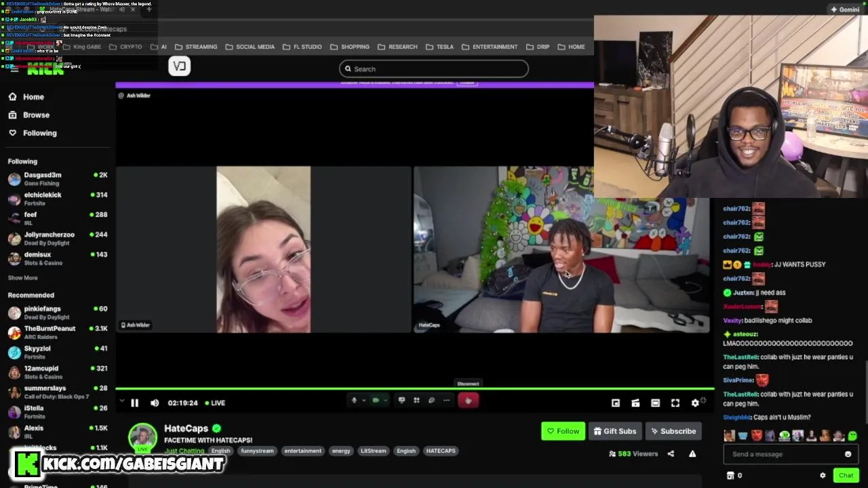Screen dimensions: 868x488
Task: Select the LitStream tag
Action: (x=373, y=451)
